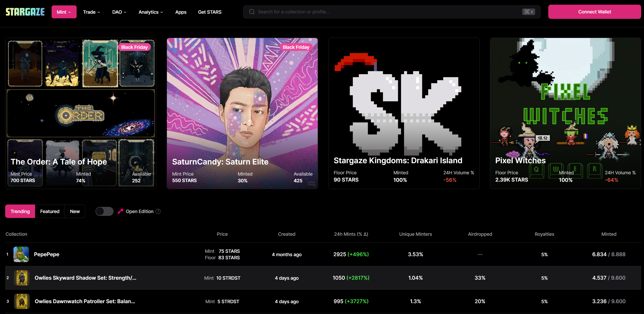The width and height of the screenshot is (644, 314).
Task: Click the 995 (+3727%) mints value
Action: (x=351, y=301)
